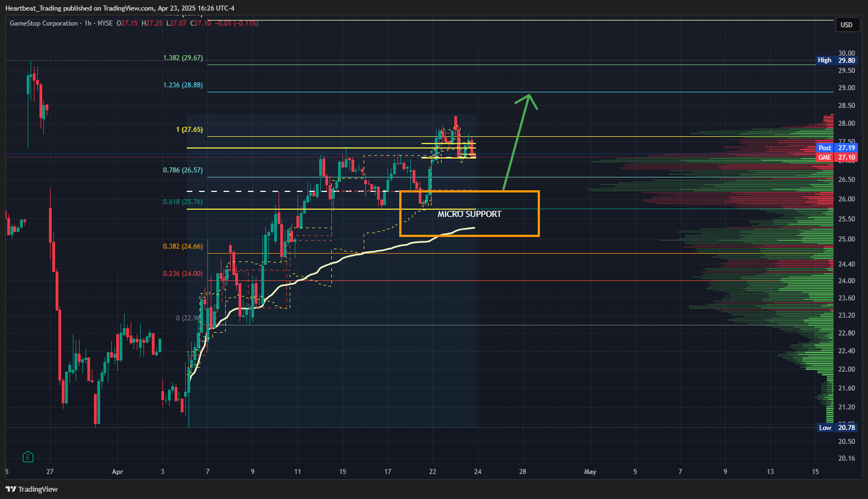Screen dimensions: 868x499
Task: Click the TradingView logo at bottom left
Action: [32, 489]
